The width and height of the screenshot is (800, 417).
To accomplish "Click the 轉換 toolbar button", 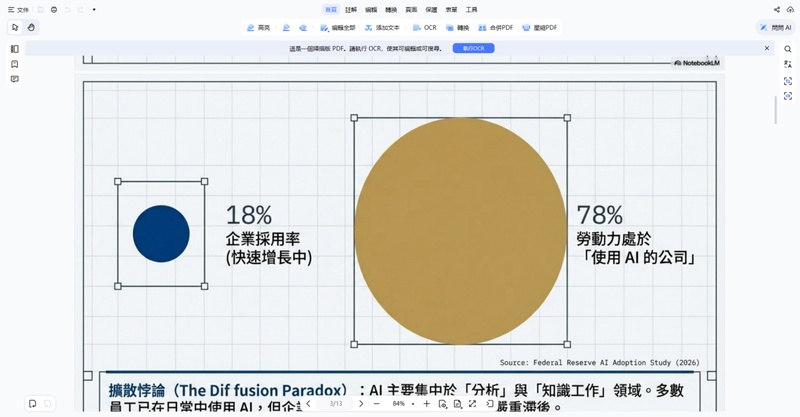I will coord(458,28).
